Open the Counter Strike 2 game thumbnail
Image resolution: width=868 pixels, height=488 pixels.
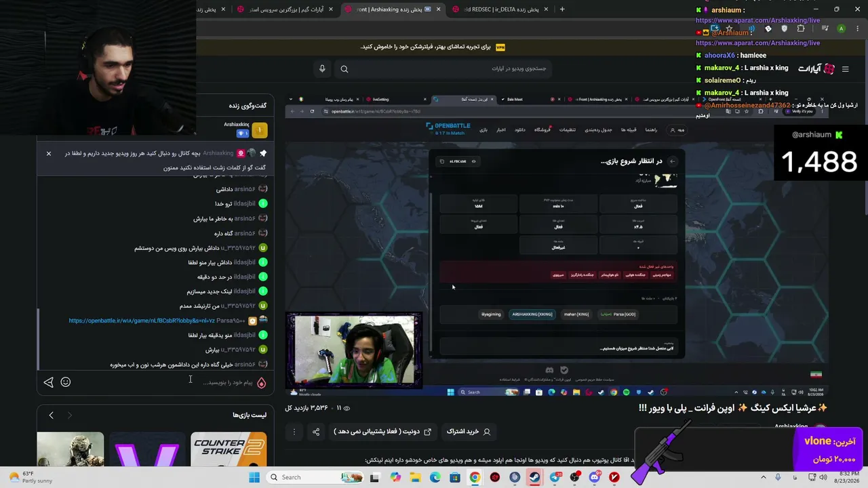(229, 451)
